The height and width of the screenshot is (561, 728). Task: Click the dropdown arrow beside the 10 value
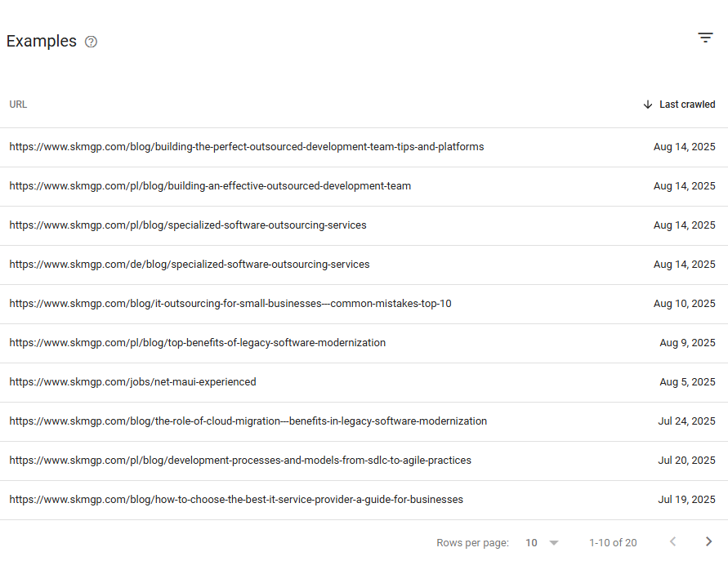point(554,542)
